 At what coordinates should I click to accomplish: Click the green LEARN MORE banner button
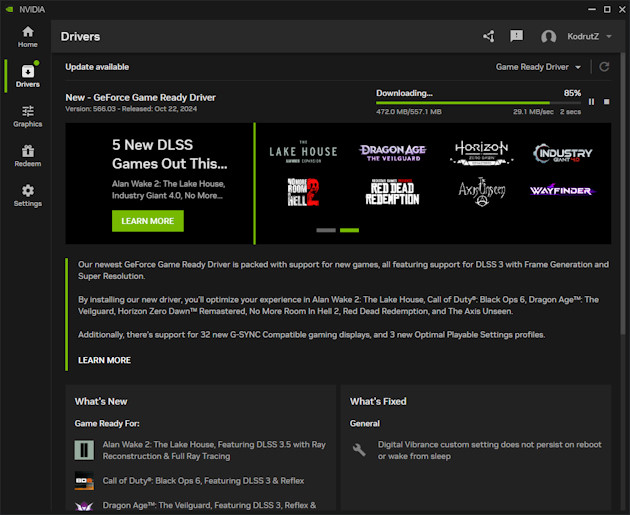[147, 221]
